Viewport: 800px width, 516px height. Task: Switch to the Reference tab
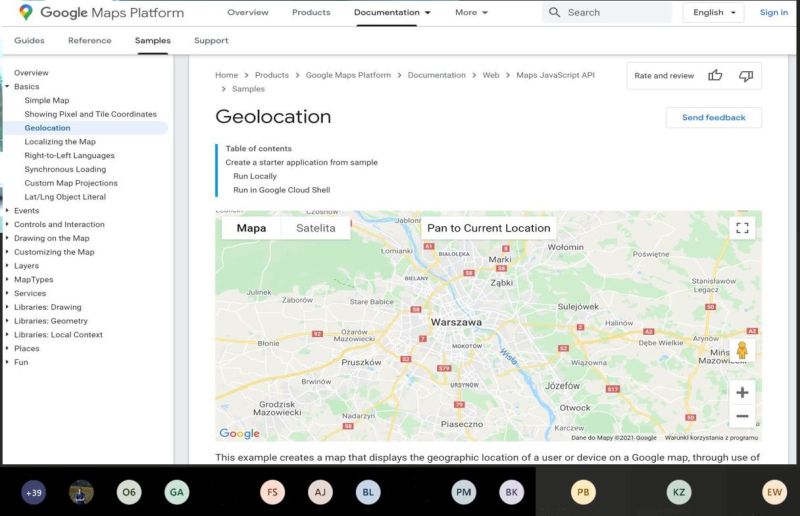pyautogui.click(x=90, y=40)
